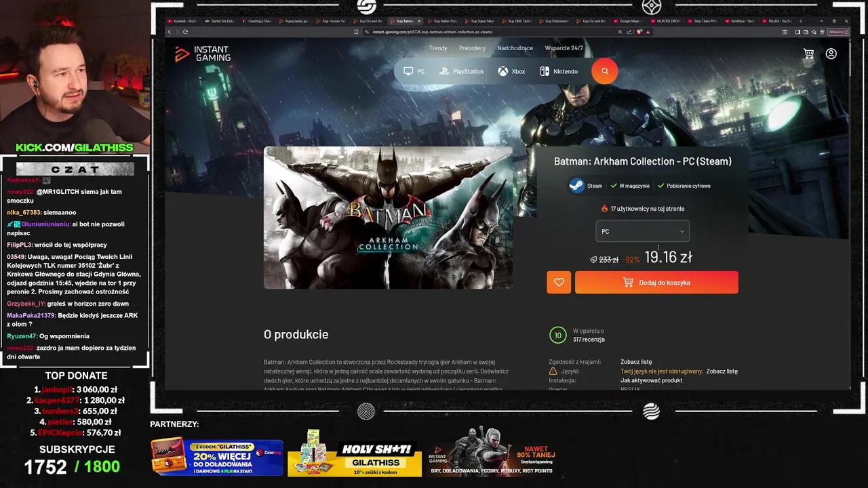Click the Instant Gaming partner banner

[493, 452]
